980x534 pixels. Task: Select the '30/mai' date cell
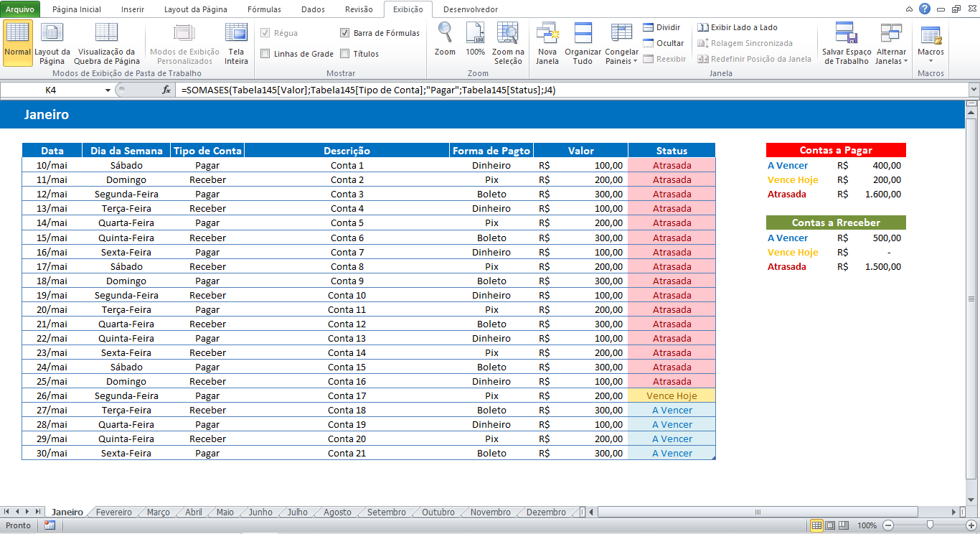coord(52,453)
